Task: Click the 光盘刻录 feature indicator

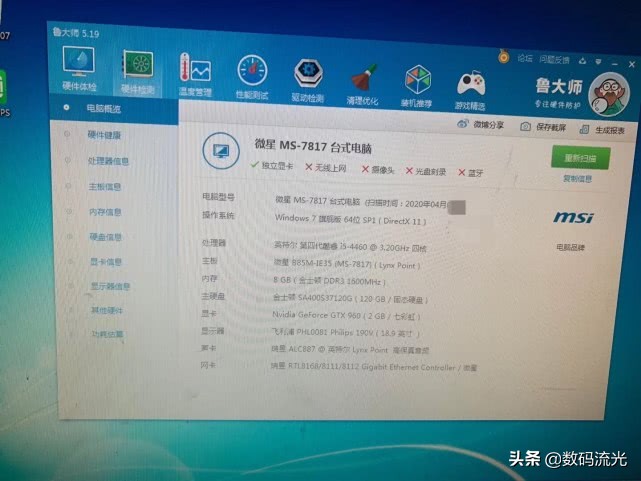Action: pyautogui.click(x=426, y=172)
